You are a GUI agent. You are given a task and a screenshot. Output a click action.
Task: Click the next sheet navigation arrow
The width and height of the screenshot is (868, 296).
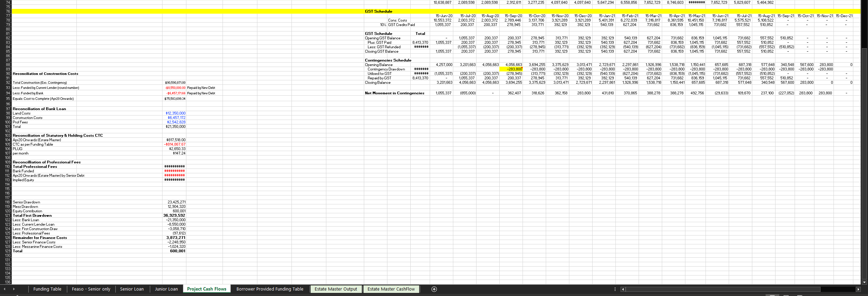click(x=14, y=289)
